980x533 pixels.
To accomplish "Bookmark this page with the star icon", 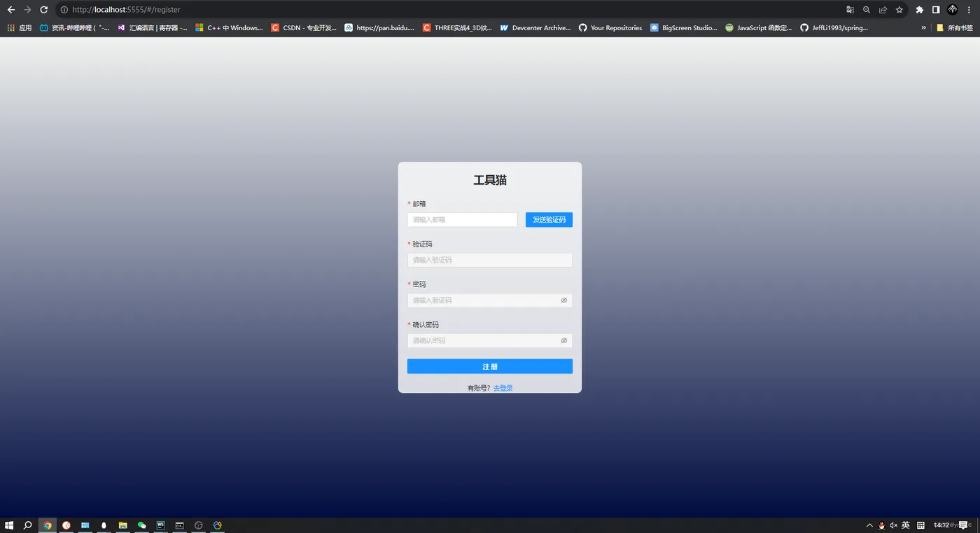I will pos(899,10).
